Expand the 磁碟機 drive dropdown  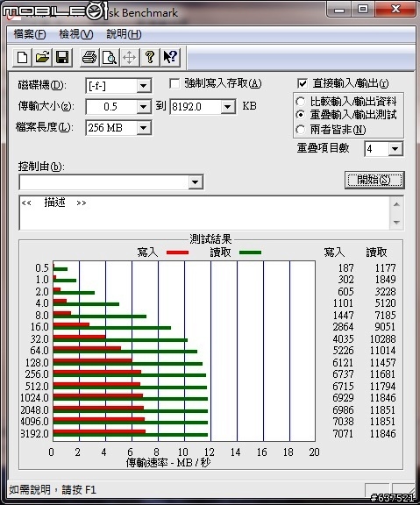[x=143, y=86]
